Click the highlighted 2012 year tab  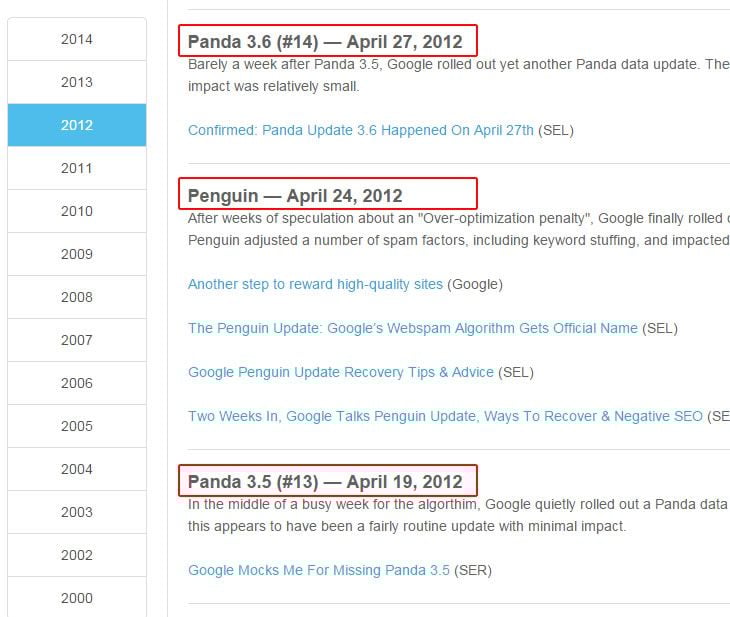coord(77,125)
